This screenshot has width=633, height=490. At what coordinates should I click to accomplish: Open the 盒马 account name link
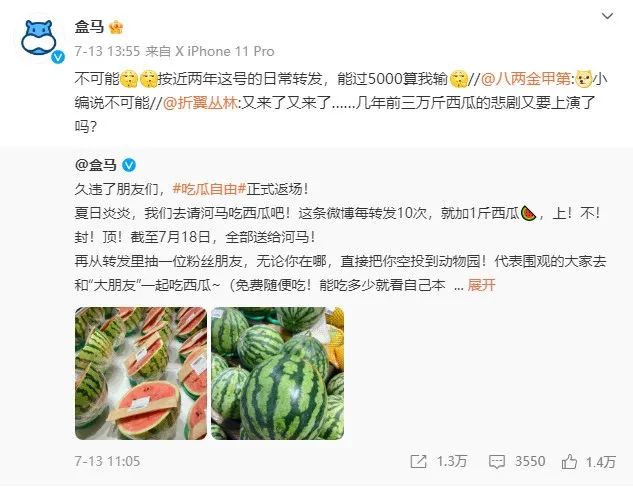point(89,27)
